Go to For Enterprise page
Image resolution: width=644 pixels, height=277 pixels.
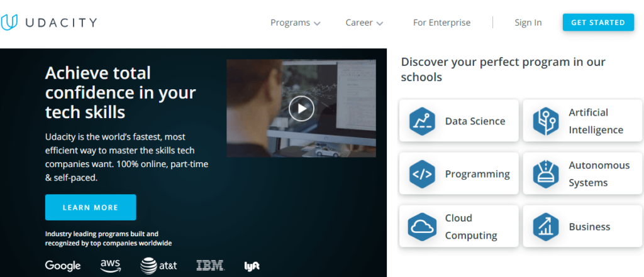pyautogui.click(x=441, y=23)
